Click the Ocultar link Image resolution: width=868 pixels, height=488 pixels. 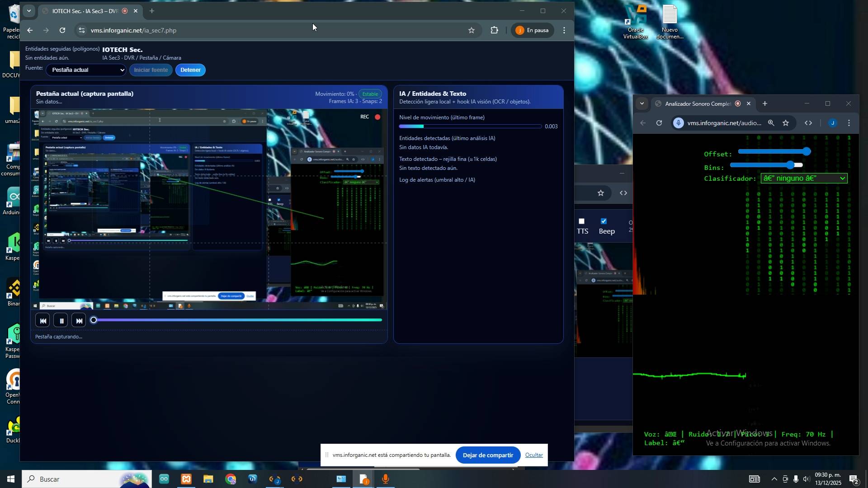tap(533, 455)
